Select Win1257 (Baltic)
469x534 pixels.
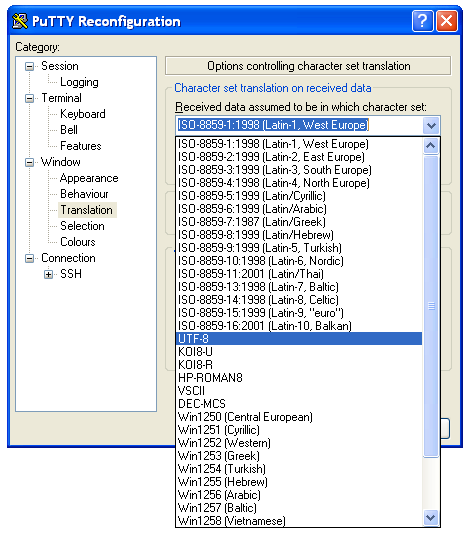click(x=299, y=507)
